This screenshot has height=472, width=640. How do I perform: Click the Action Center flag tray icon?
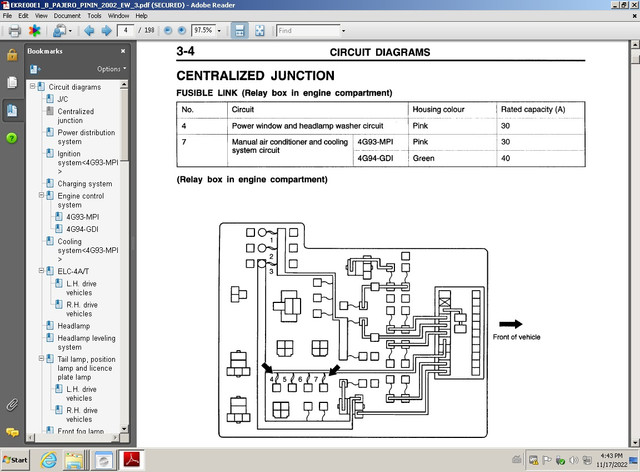546,461
